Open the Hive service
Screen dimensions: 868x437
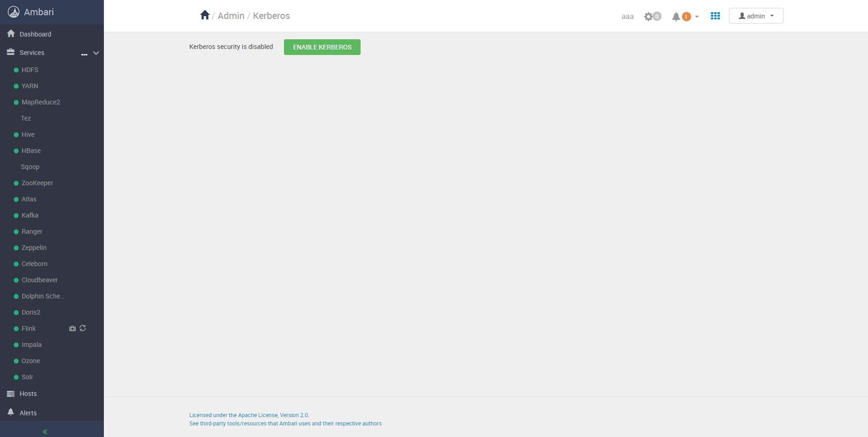pos(28,134)
